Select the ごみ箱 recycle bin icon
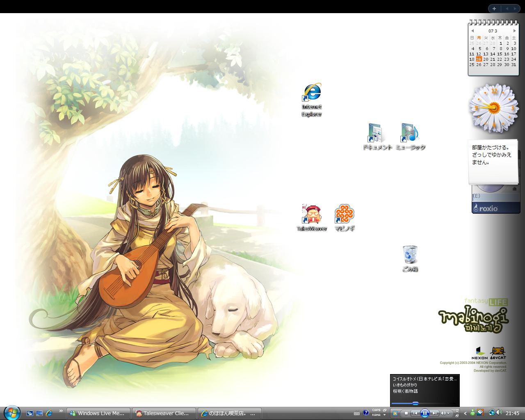Viewport: 525px width, 420px height. click(x=410, y=259)
